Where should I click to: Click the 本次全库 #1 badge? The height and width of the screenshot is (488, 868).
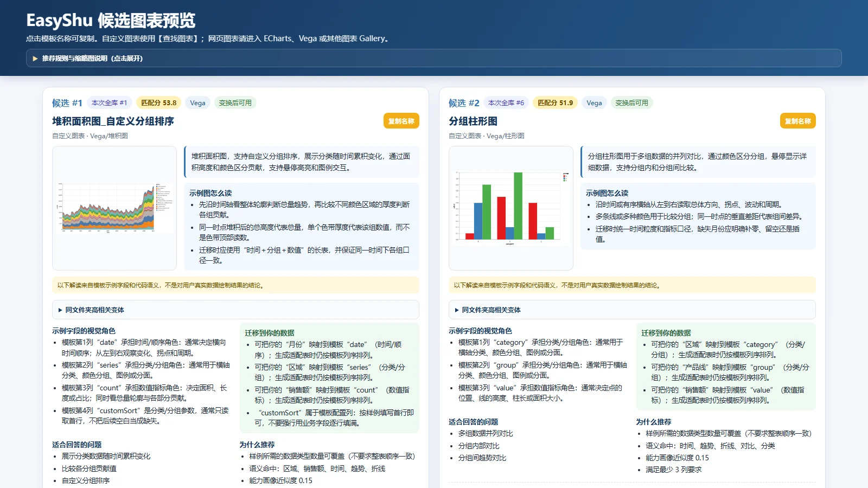coord(109,102)
